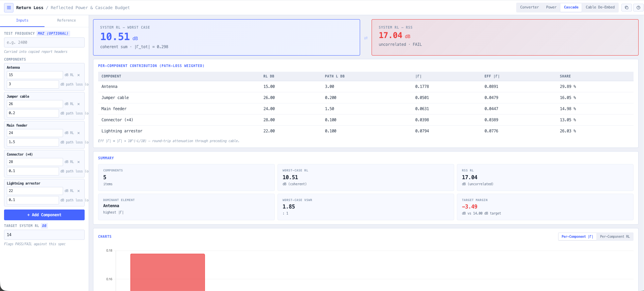This screenshot has height=291, width=644.
Task: Click Lightning arrestor share 26.03 %
Action: tap(568, 131)
